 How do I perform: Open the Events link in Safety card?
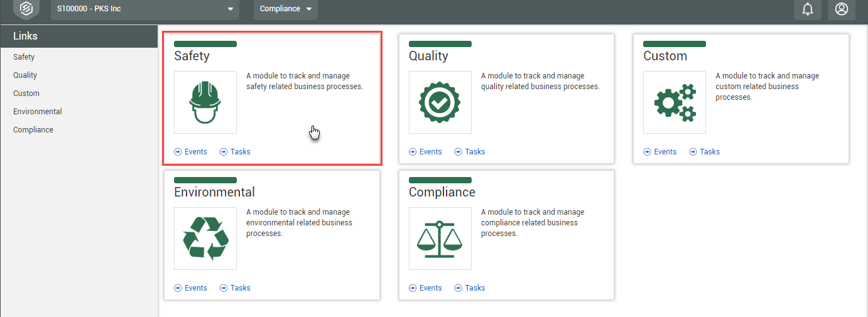pos(196,152)
